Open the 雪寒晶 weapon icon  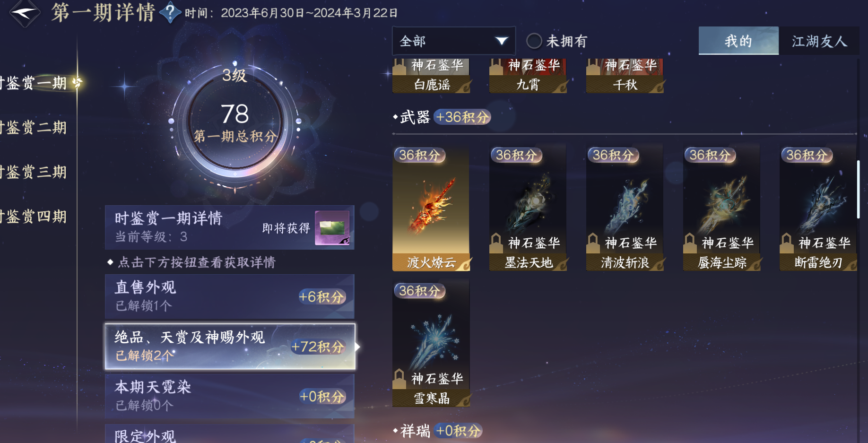click(431, 343)
